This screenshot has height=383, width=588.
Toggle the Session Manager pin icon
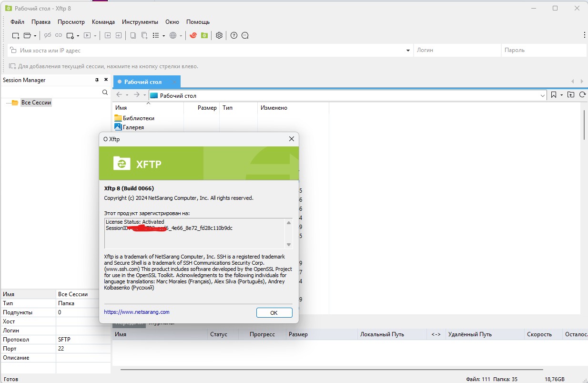click(97, 80)
